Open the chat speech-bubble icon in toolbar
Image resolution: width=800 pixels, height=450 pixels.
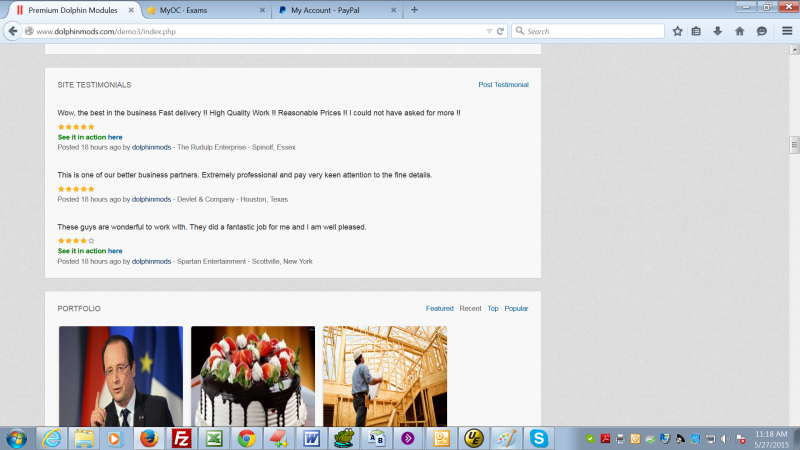pos(762,31)
